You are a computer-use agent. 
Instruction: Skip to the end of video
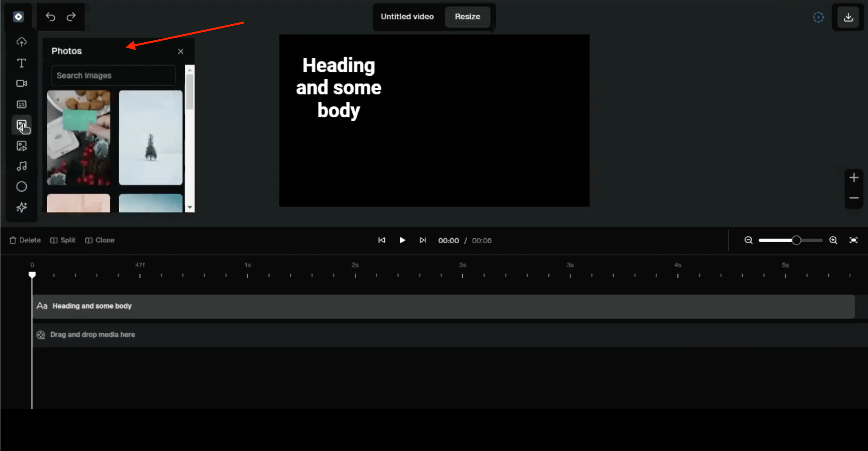[x=423, y=240]
